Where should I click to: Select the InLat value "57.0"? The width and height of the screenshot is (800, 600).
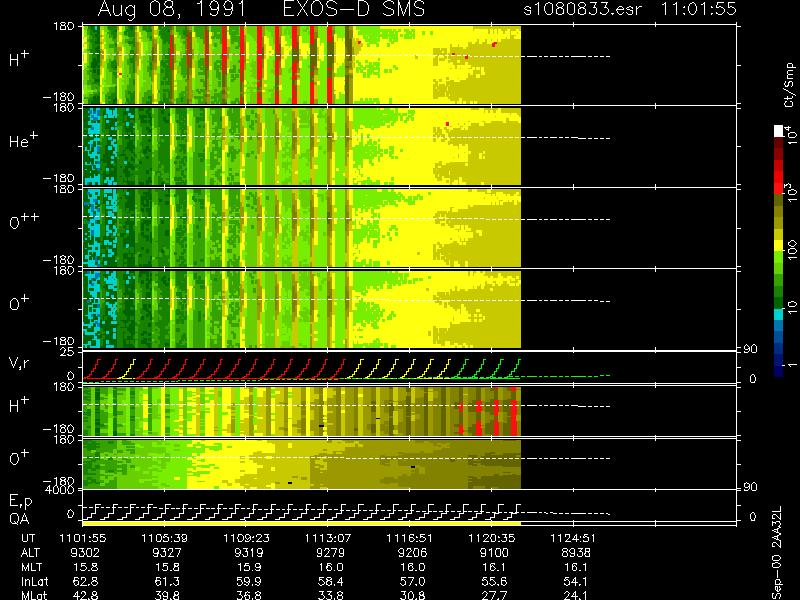[412, 581]
